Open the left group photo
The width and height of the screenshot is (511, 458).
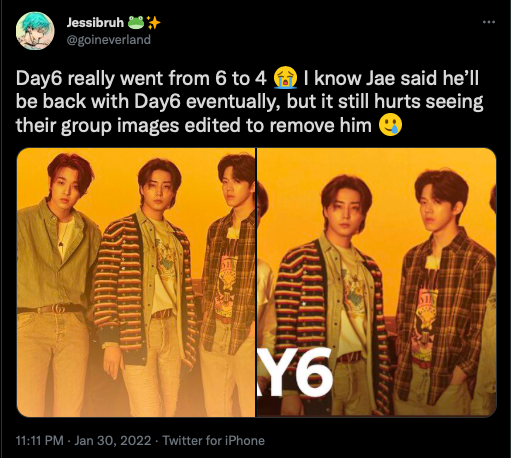coord(136,282)
